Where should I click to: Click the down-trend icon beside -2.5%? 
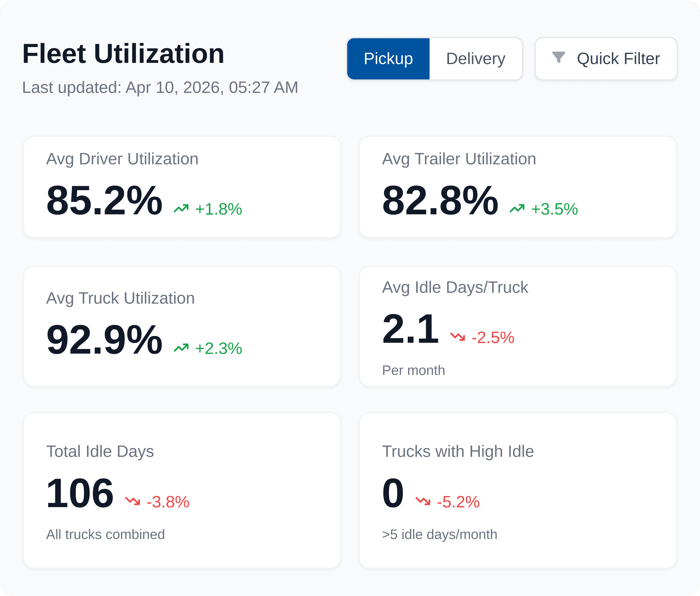458,337
